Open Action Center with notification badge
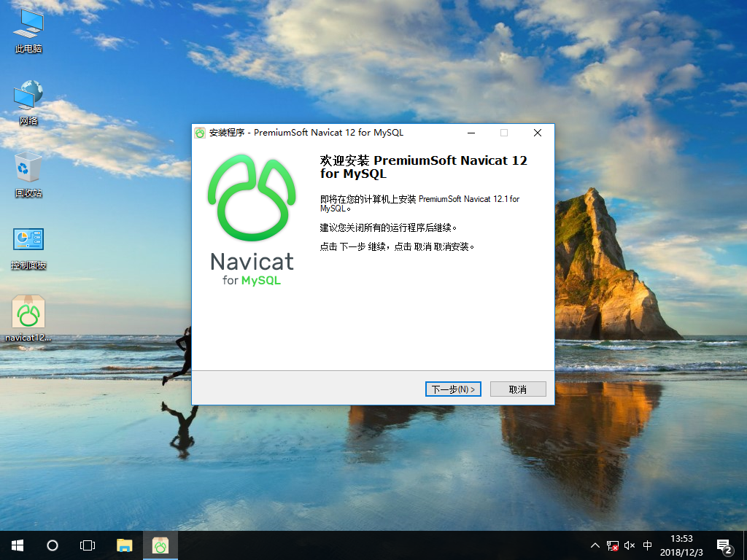Screen dimensions: 747x560 [724, 545]
